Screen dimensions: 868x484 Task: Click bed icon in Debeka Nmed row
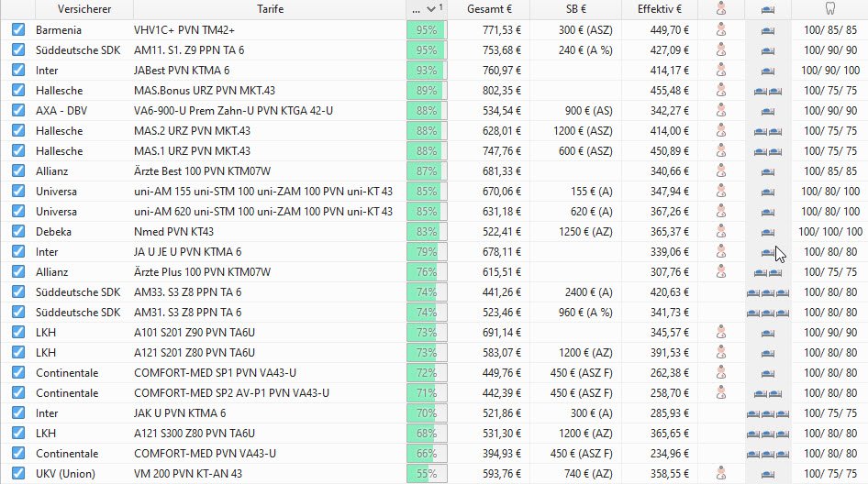click(x=768, y=233)
